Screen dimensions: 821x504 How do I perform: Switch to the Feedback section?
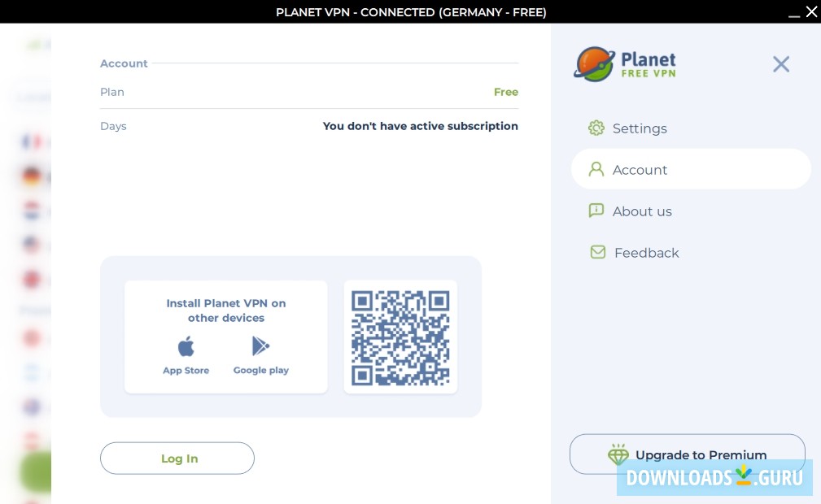pos(646,253)
